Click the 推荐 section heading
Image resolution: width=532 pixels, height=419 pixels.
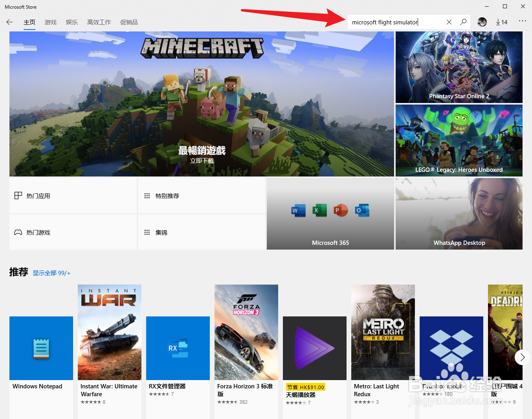tap(18, 272)
